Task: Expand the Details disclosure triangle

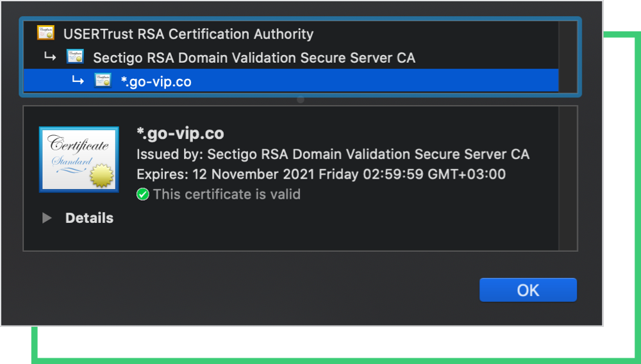Action: click(47, 218)
